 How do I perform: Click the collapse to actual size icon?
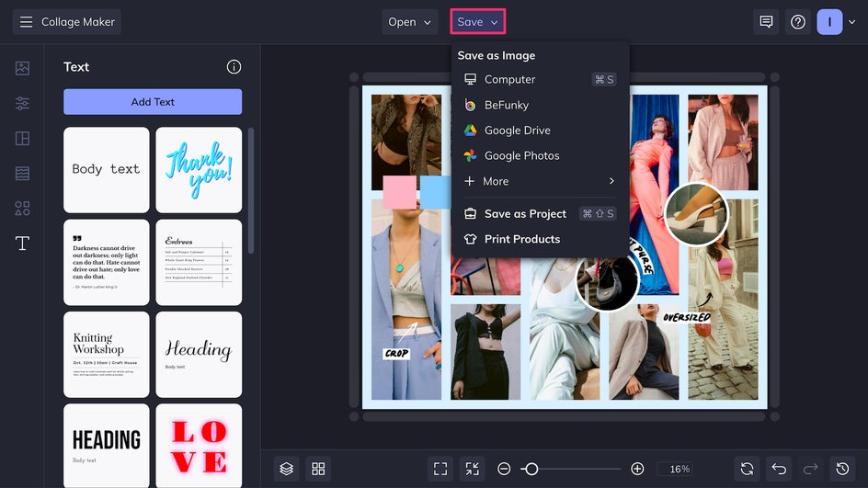pyautogui.click(x=473, y=470)
